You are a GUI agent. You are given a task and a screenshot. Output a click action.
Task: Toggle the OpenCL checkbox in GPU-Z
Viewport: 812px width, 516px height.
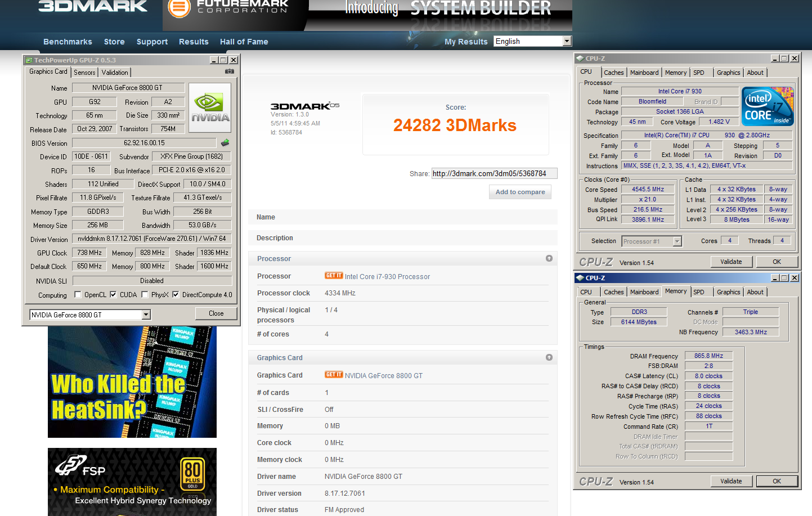[78, 294]
